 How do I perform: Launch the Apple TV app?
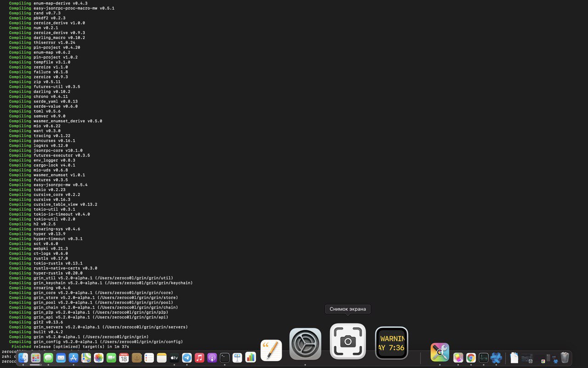pyautogui.click(x=174, y=357)
